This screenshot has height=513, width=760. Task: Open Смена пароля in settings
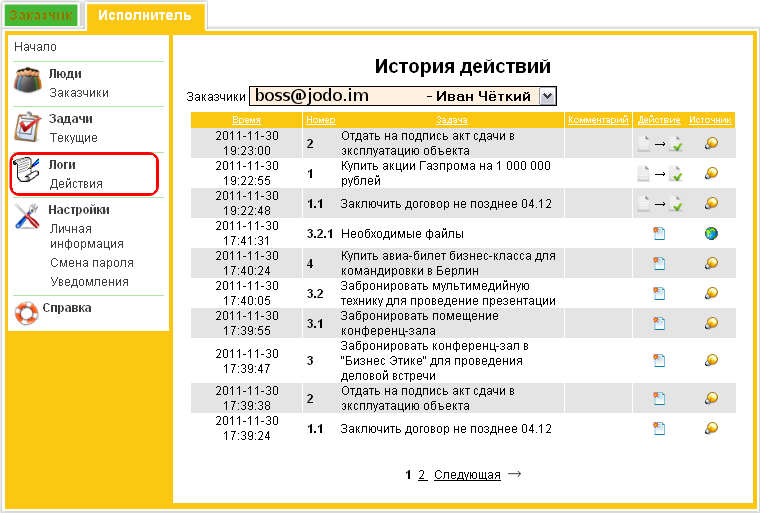91,263
